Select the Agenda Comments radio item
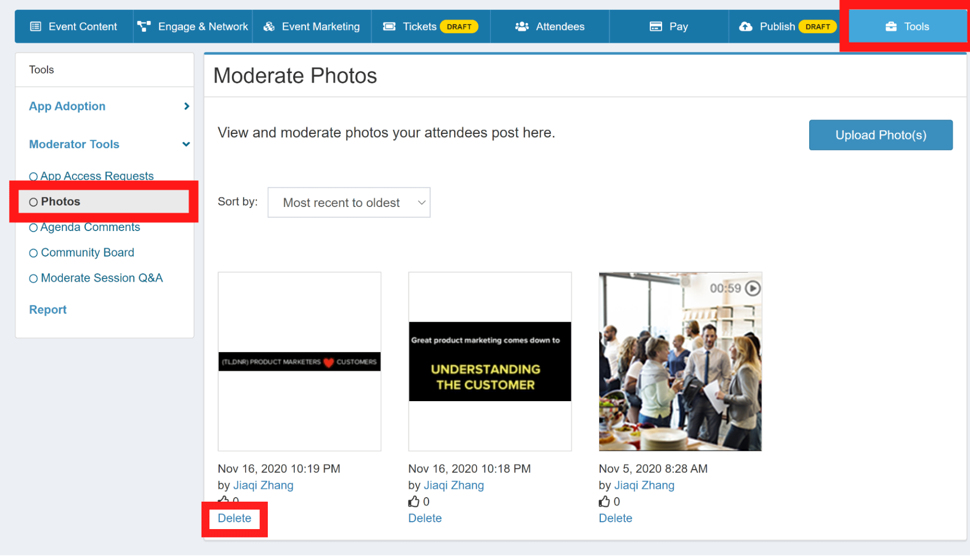Viewport: 970px width, 560px height. click(33, 228)
